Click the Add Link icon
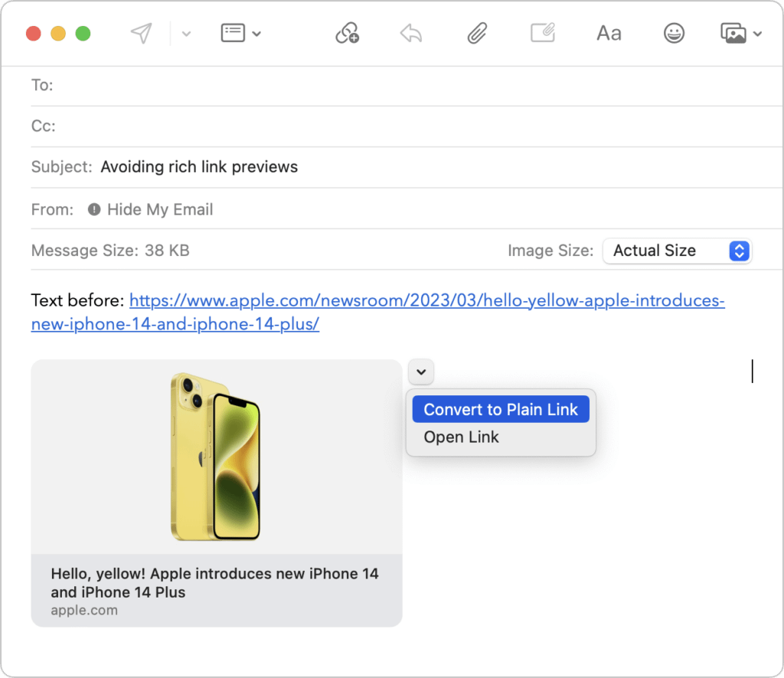 coord(347,33)
